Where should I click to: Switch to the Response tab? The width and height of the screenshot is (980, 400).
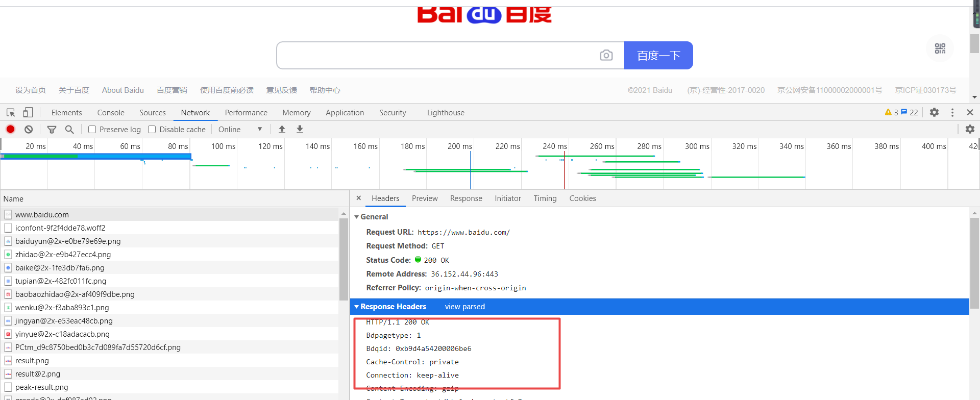coord(466,198)
